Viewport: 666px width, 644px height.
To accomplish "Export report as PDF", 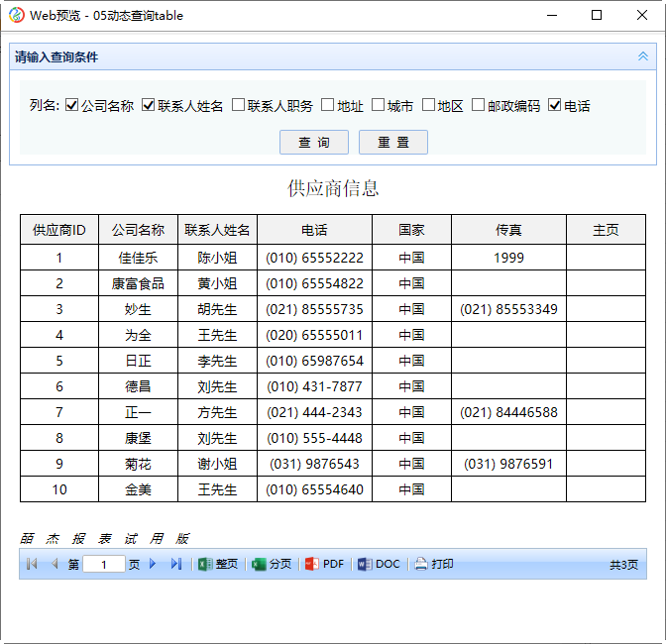I will pos(324,564).
